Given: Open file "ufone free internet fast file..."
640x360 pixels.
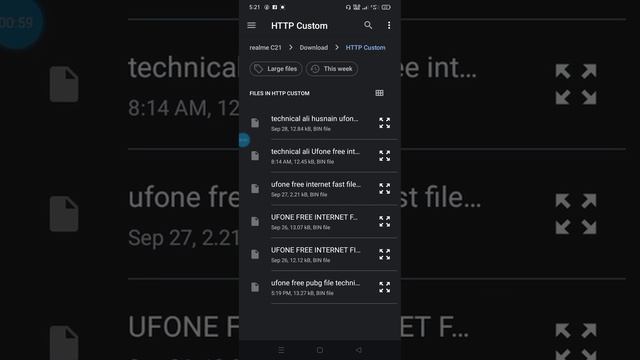Looking at the screenshot, I should [316, 184].
